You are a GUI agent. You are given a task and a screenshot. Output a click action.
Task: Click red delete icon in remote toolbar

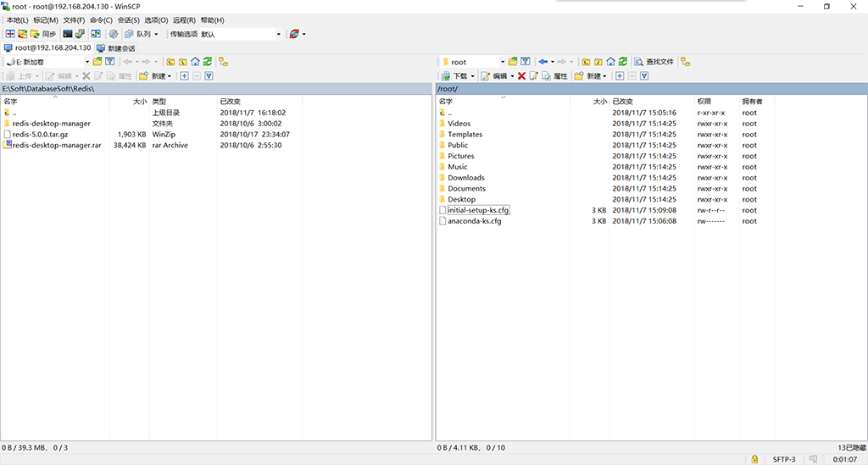tap(521, 75)
